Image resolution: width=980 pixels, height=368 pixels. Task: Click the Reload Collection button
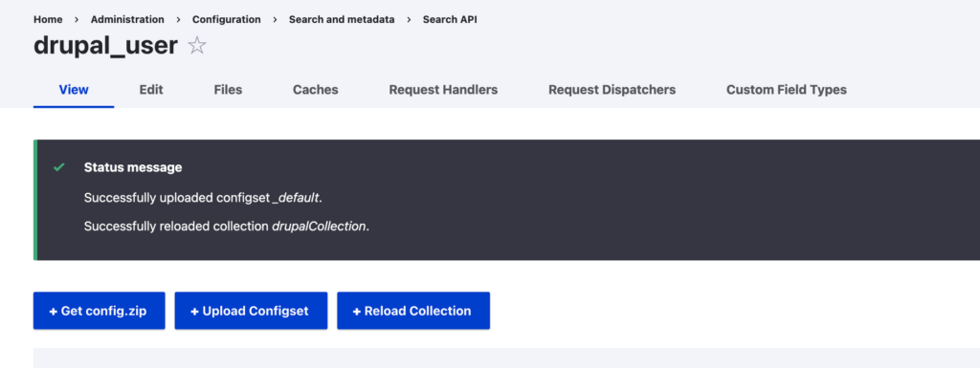tap(413, 311)
